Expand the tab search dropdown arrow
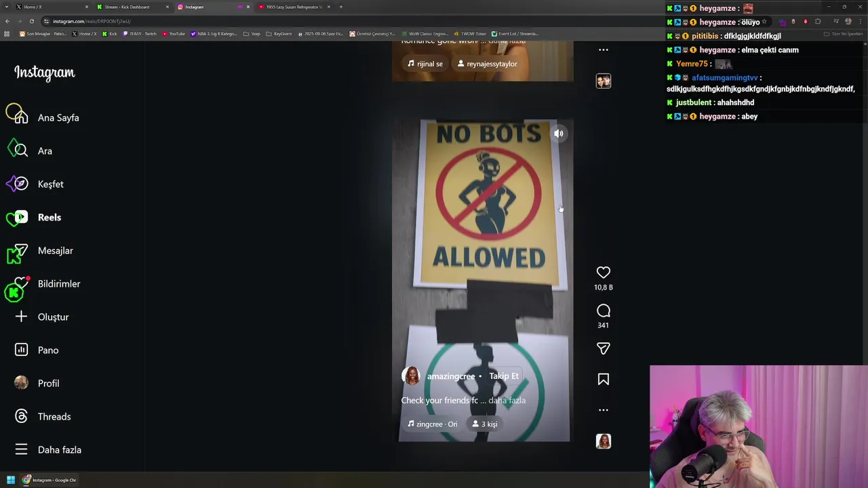This screenshot has height=488, width=868. coord(7,7)
